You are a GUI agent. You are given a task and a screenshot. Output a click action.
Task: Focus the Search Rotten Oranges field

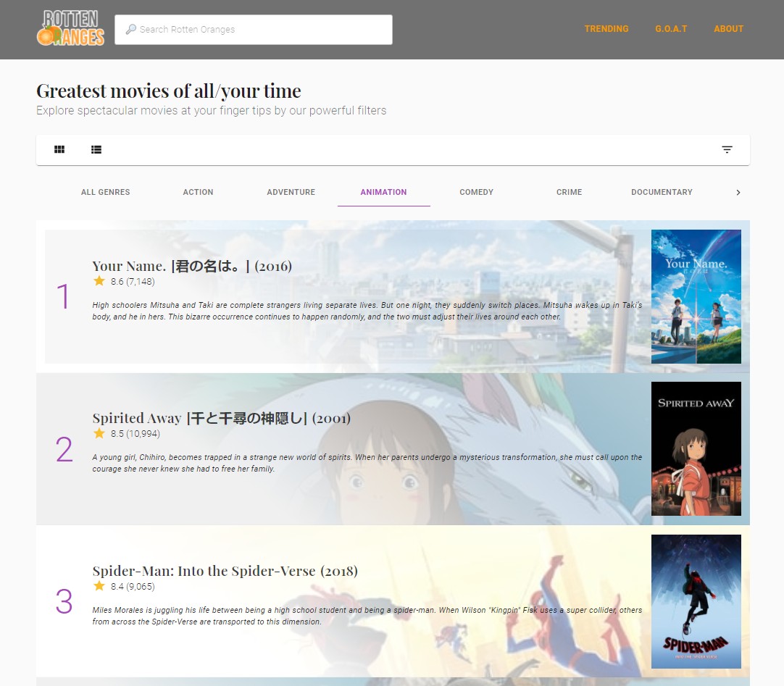(x=254, y=30)
